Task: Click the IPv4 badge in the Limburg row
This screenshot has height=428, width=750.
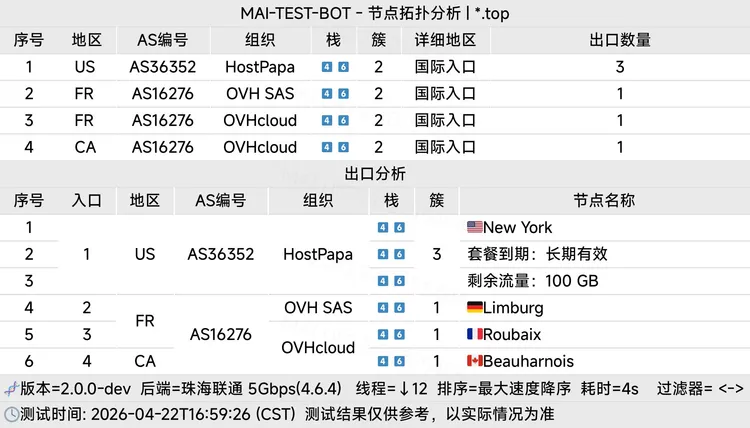Action: click(383, 308)
